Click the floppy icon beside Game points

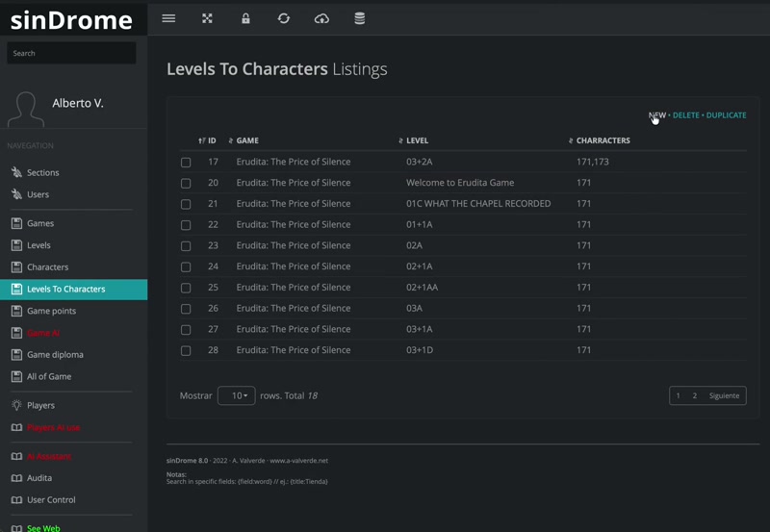tap(16, 311)
